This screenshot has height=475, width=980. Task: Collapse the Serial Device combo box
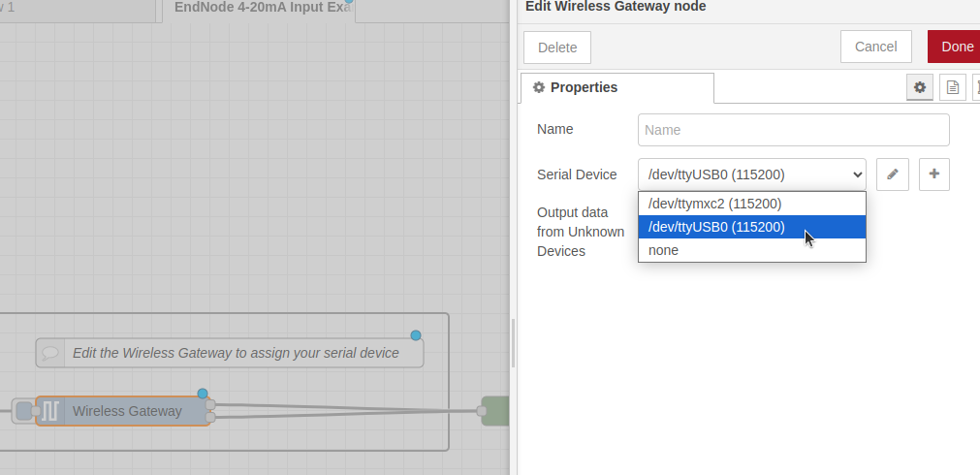pos(751,174)
